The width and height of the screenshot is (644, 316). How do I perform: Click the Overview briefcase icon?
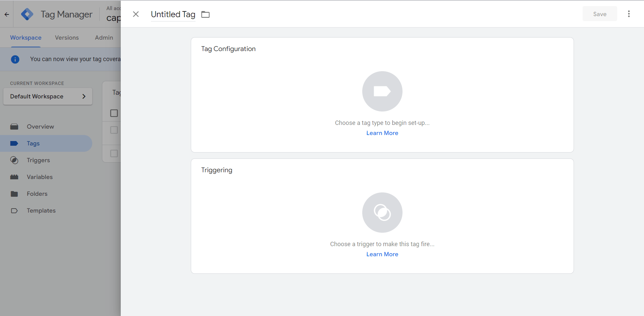click(14, 127)
